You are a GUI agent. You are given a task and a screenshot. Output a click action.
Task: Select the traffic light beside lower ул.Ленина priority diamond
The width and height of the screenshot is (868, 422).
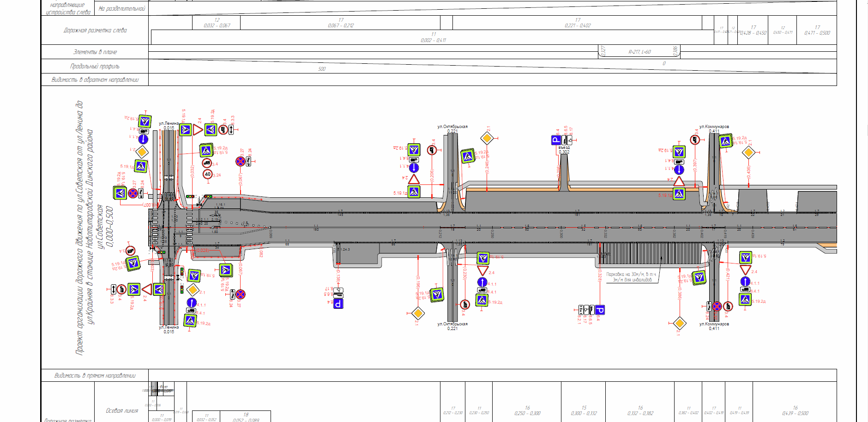[182, 290]
